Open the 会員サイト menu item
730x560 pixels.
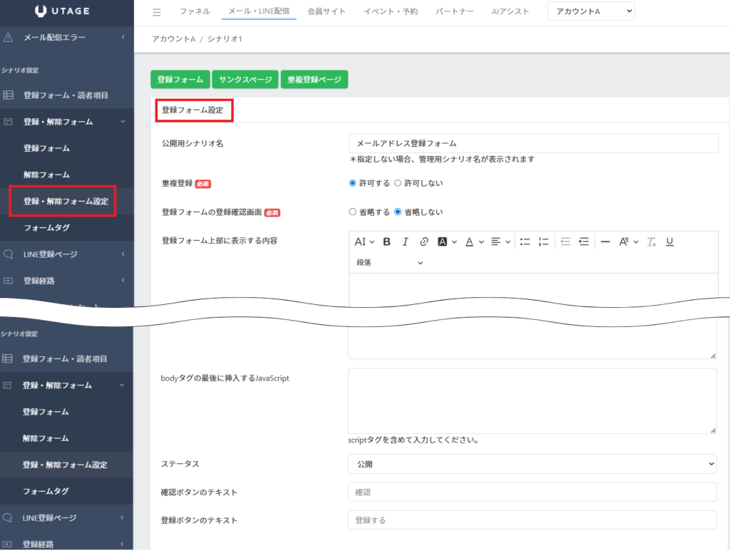pos(327,12)
